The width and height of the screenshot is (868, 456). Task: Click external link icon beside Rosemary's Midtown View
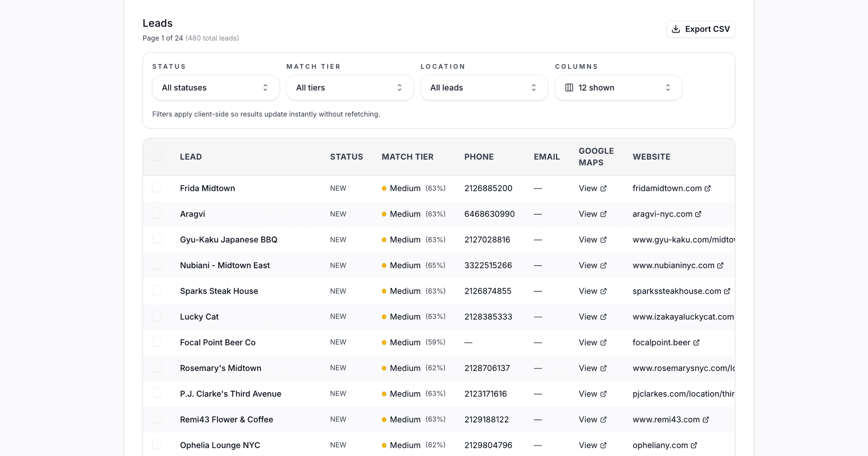point(604,368)
